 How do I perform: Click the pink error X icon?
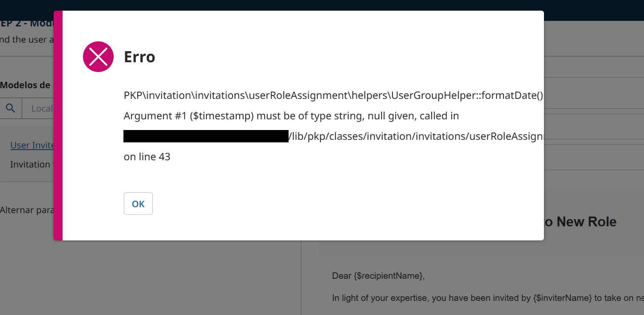98,57
